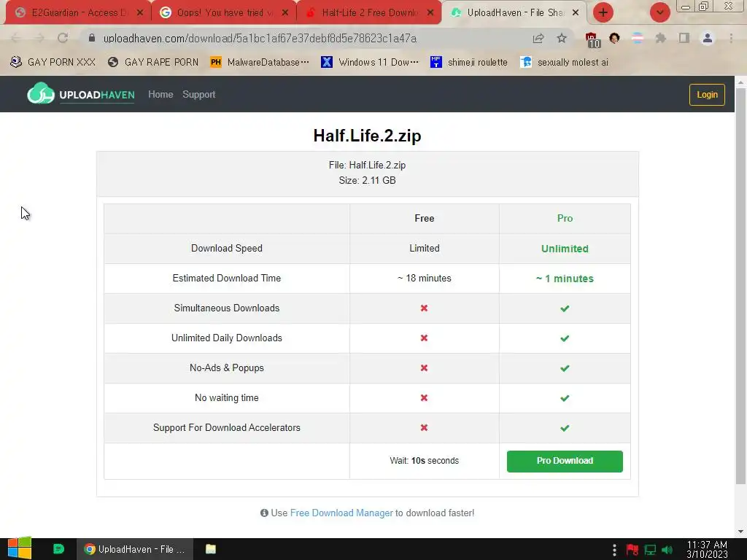The height and width of the screenshot is (560, 747).
Task: Open a new tab with plus button
Action: (603, 12)
